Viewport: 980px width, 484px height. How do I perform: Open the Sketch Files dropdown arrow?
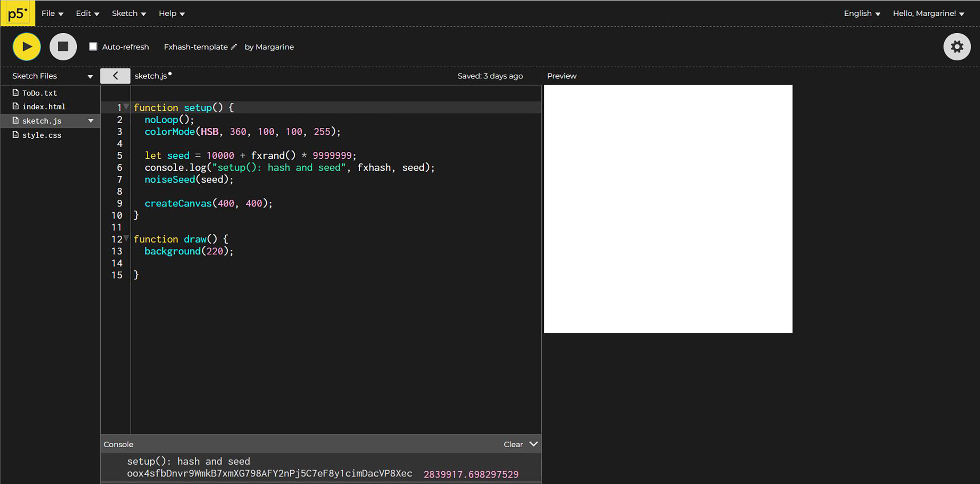[90, 76]
